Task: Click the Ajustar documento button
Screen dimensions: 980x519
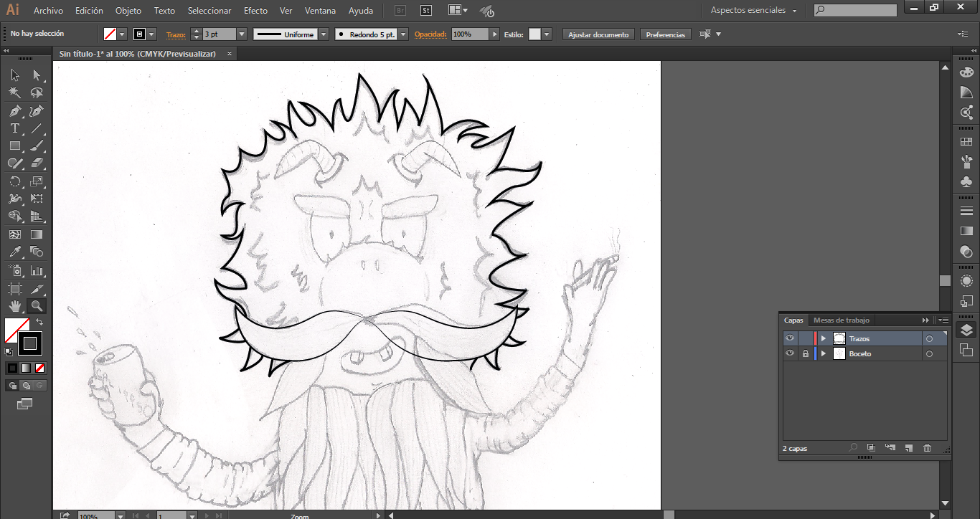Action: pyautogui.click(x=598, y=34)
